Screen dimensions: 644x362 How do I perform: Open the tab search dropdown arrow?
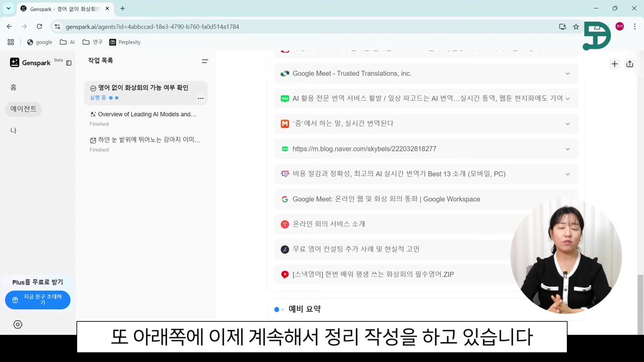[x=8, y=9]
